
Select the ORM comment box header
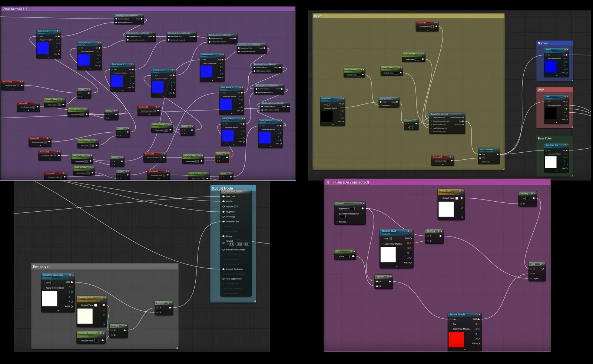[x=555, y=90]
